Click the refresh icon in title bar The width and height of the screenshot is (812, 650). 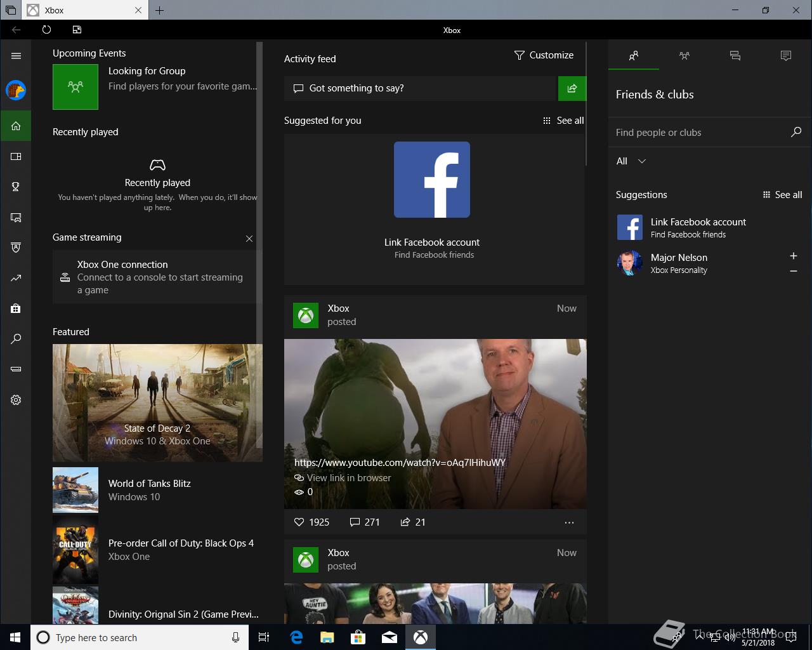pos(46,30)
